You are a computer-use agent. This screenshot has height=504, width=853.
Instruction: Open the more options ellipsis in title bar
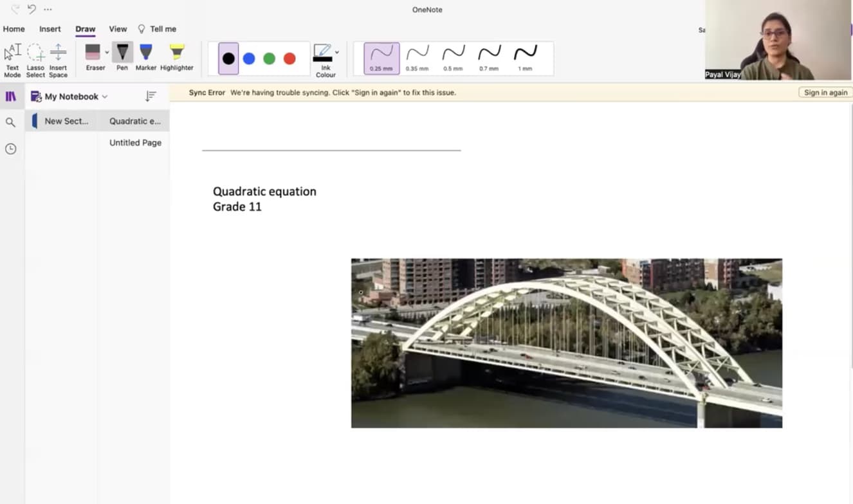tap(48, 9)
